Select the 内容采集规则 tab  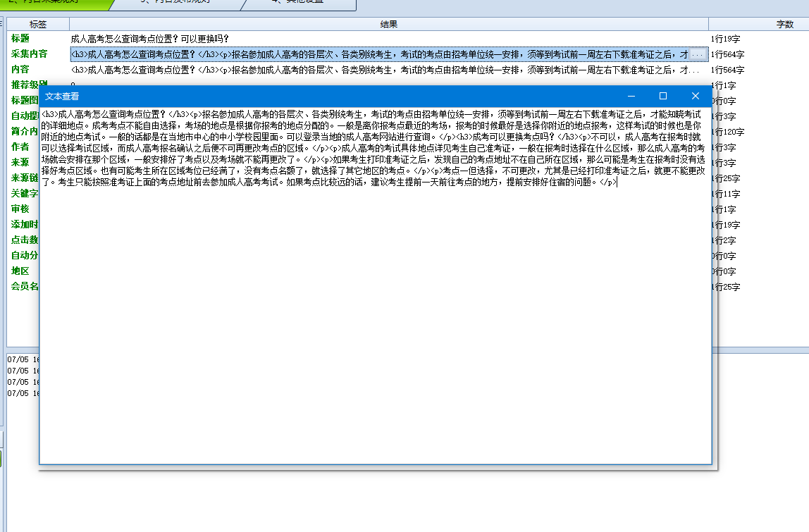(49, 3)
